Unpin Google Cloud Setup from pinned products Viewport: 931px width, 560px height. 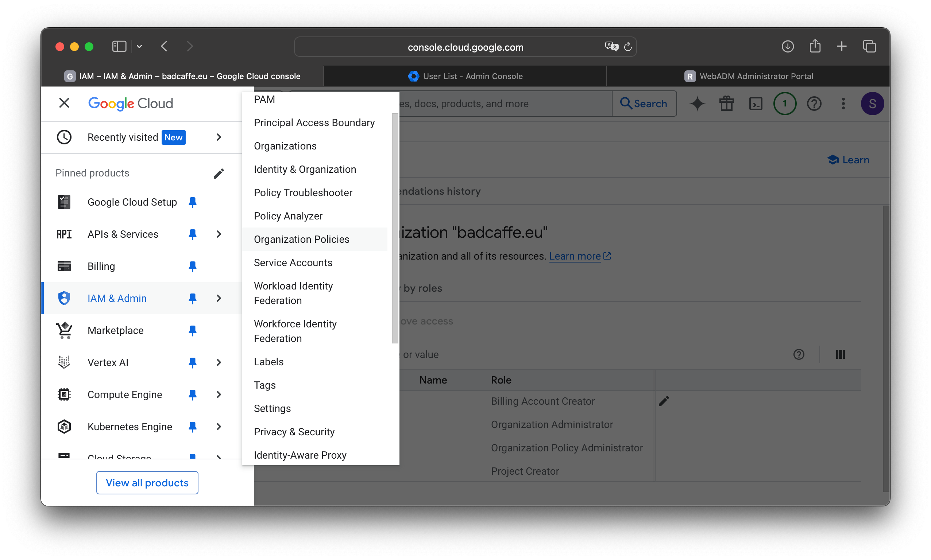point(193,202)
